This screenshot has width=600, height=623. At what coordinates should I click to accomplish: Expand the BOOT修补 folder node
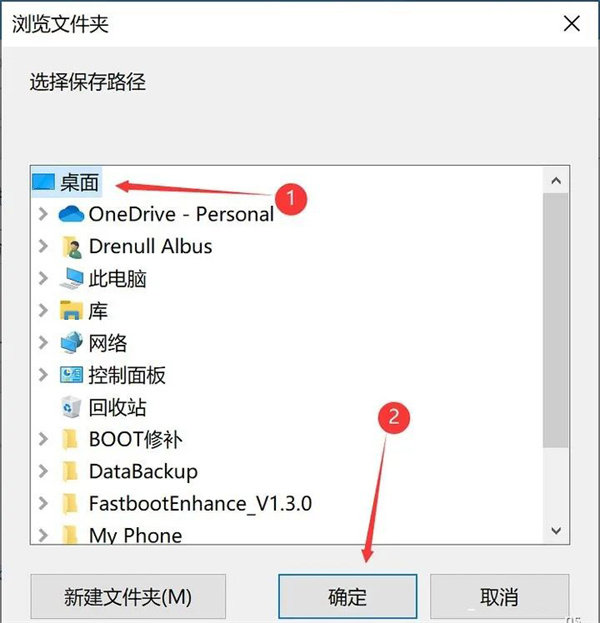pos(42,439)
